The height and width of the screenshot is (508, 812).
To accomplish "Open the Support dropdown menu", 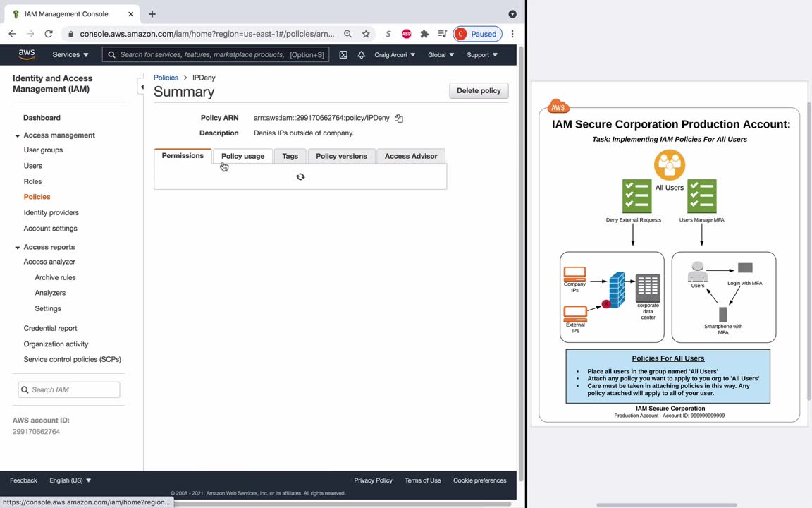I will click(x=482, y=54).
